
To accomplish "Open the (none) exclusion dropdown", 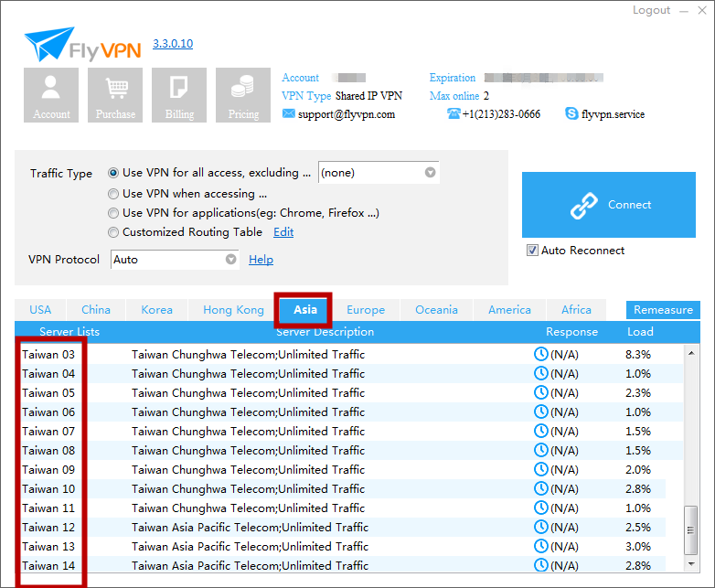I will [x=379, y=173].
